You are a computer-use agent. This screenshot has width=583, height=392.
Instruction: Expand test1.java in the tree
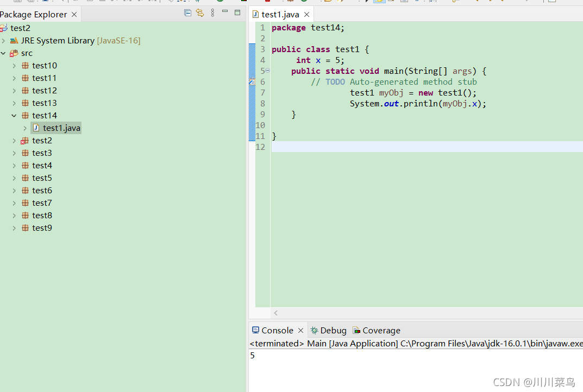pyautogui.click(x=25, y=128)
